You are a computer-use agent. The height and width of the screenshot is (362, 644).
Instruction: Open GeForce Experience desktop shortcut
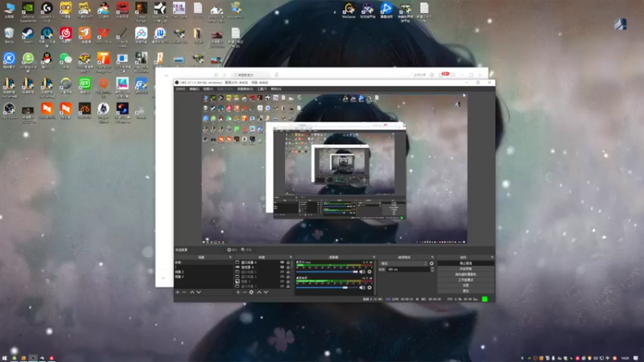[x=27, y=11]
